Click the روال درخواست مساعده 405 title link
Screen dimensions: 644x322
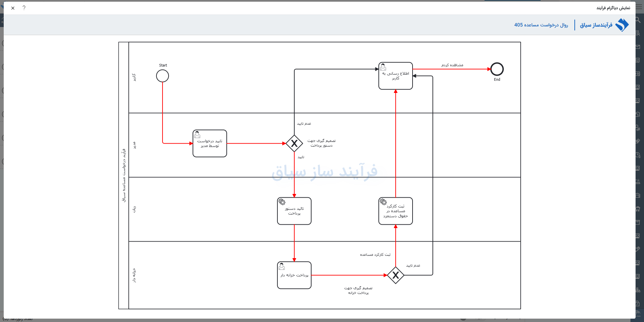(541, 25)
